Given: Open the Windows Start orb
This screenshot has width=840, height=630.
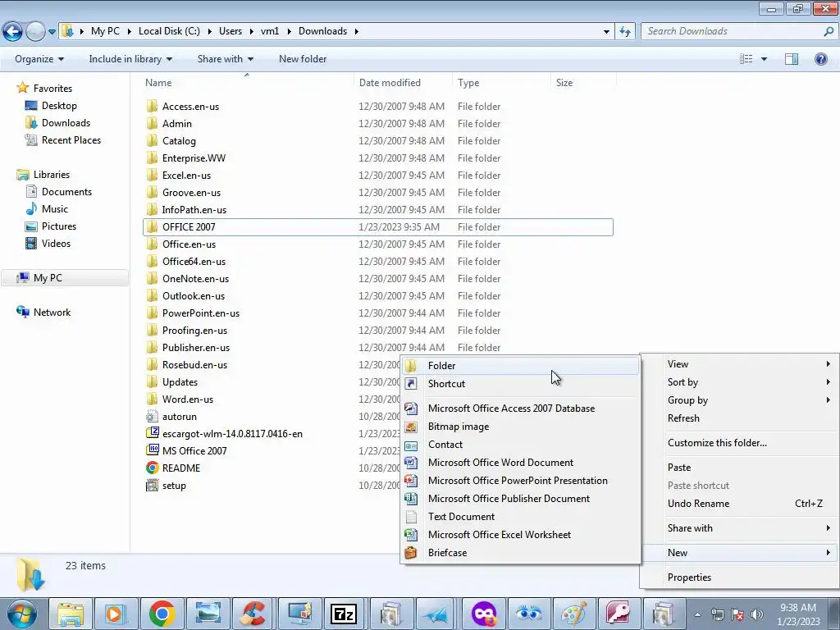Looking at the screenshot, I should coord(21,614).
